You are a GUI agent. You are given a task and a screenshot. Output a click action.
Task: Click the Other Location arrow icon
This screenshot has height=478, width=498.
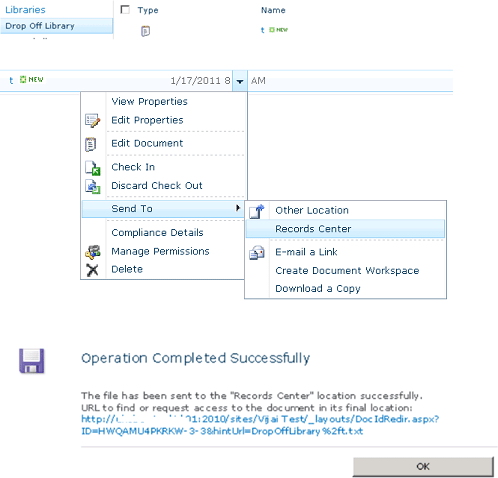pyautogui.click(x=257, y=211)
